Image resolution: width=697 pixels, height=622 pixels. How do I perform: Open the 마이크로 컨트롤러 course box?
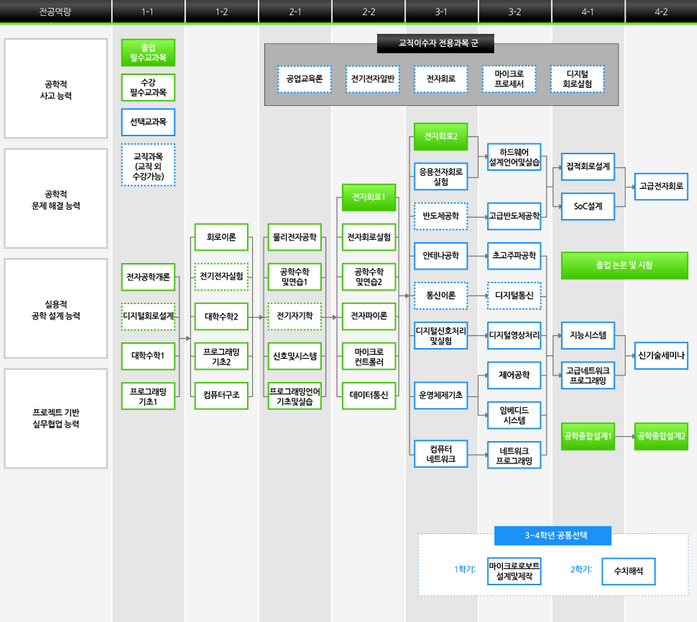point(368,355)
